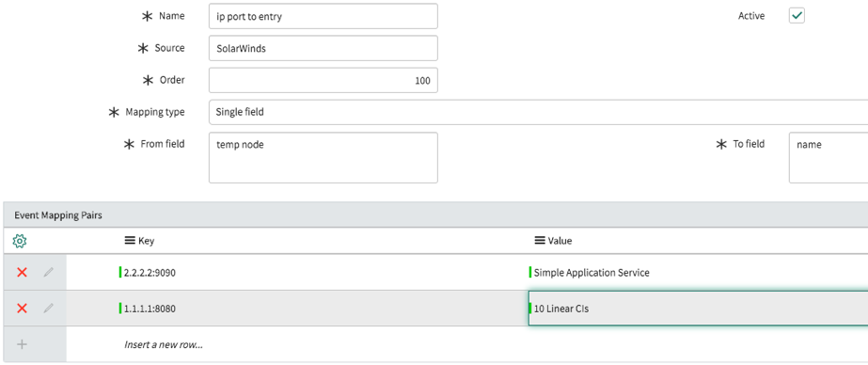Open the Key column menu icon
868x365 pixels.
point(130,241)
